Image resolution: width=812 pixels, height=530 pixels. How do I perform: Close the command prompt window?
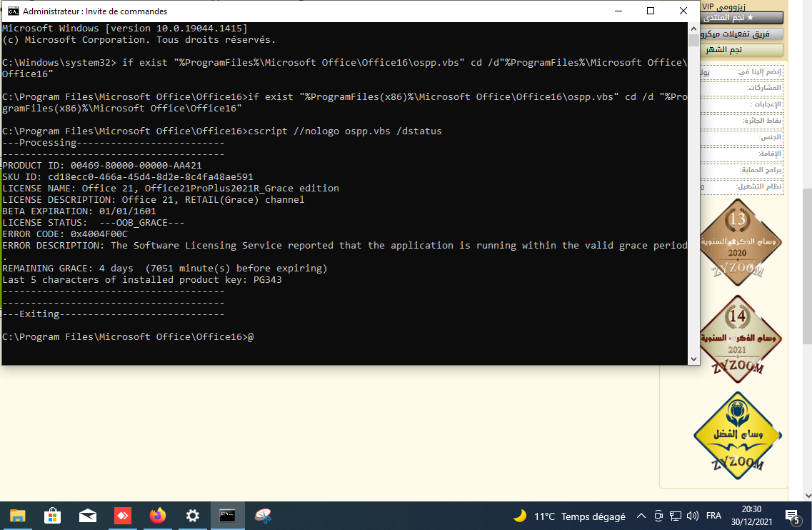683,11
